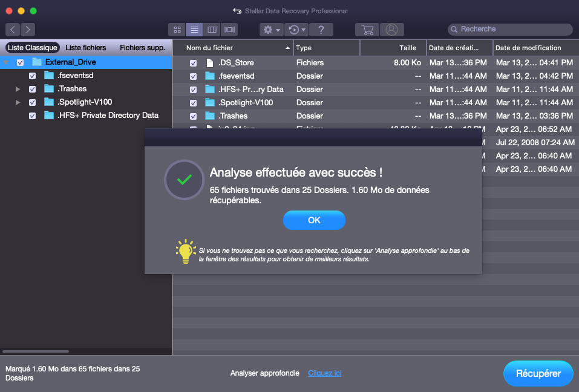Viewport: 579px width, 392px height.
Task: Select the Liste Classique tab
Action: [33, 48]
